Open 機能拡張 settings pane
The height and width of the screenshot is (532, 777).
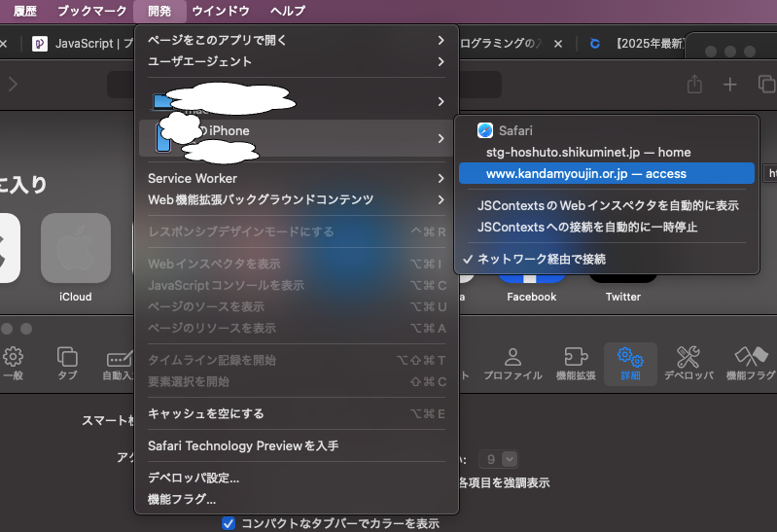click(576, 364)
